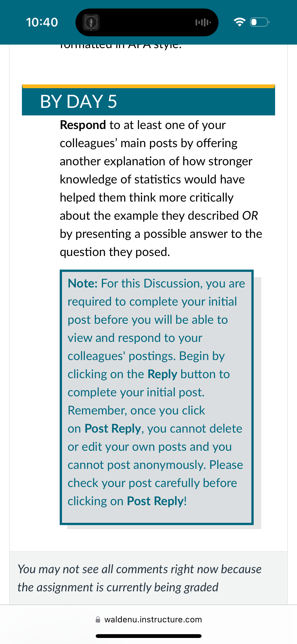
Task: Click the final Post Reply! text
Action: pos(157,502)
